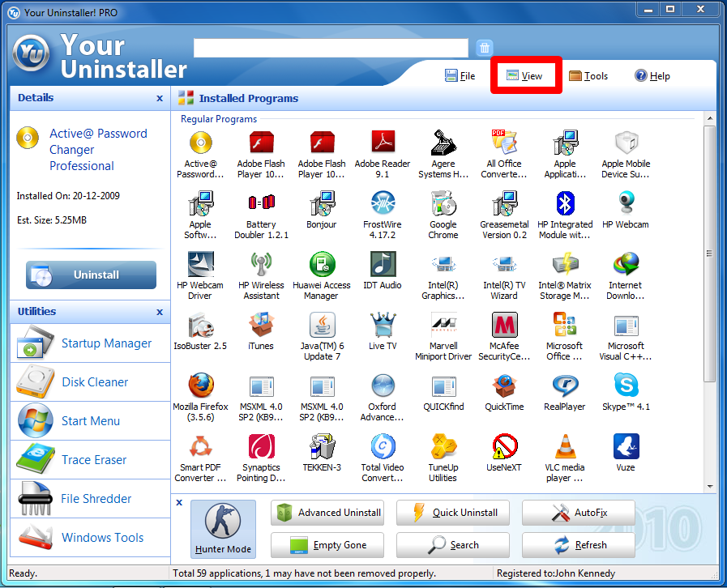The image size is (727, 588).
Task: Select RealPlayer icon
Action: pyautogui.click(x=565, y=386)
